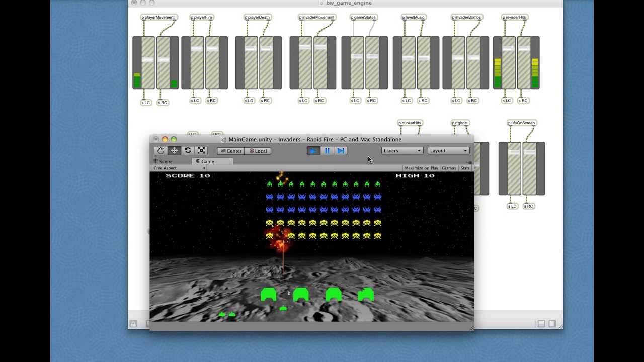Click left gain slider under p invaderBombs

pyautogui.click(x=458, y=63)
